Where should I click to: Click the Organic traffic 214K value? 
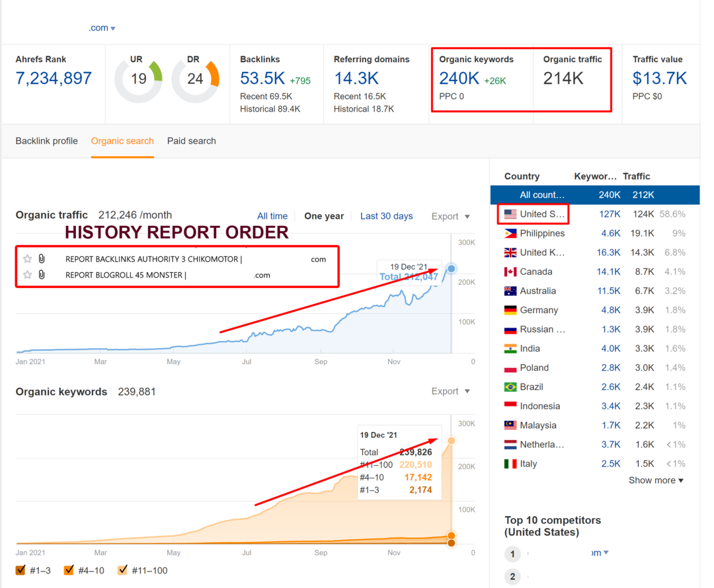pyautogui.click(x=563, y=78)
